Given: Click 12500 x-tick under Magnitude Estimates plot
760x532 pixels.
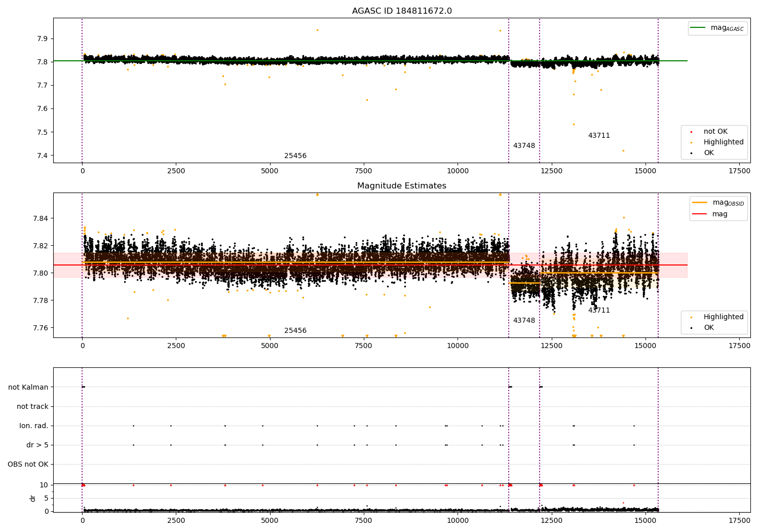Looking at the screenshot, I should [x=552, y=346].
